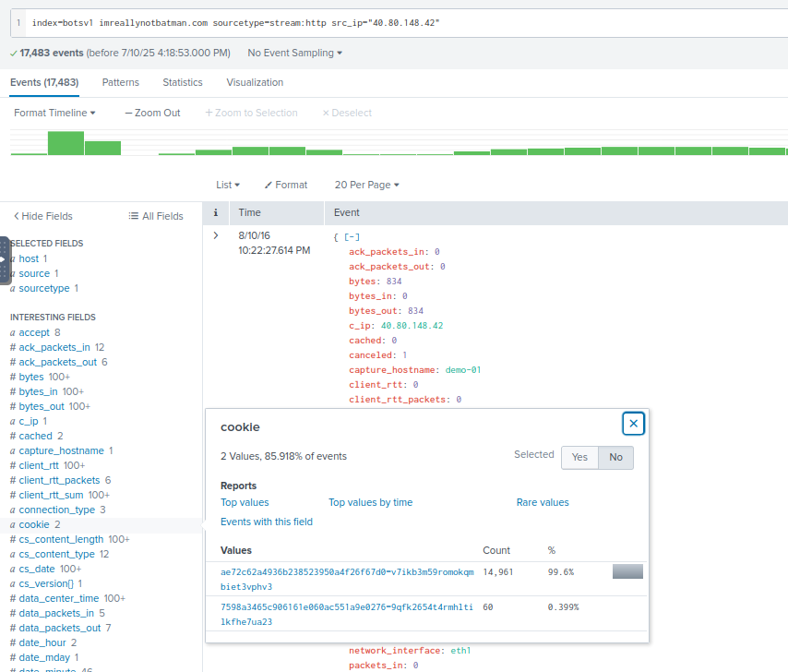This screenshot has height=672, width=788.
Task: Select the cookie value starting 7598a346
Action: [347, 614]
